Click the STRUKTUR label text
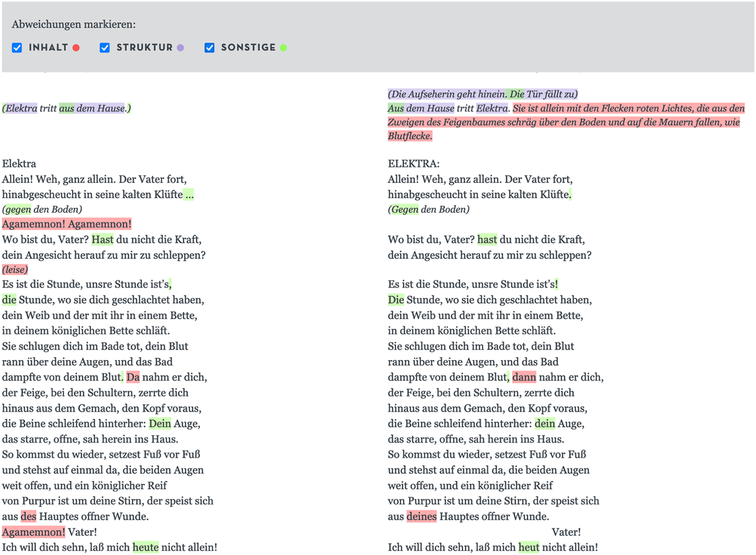Screen dimensions: 756x555 coord(144,48)
